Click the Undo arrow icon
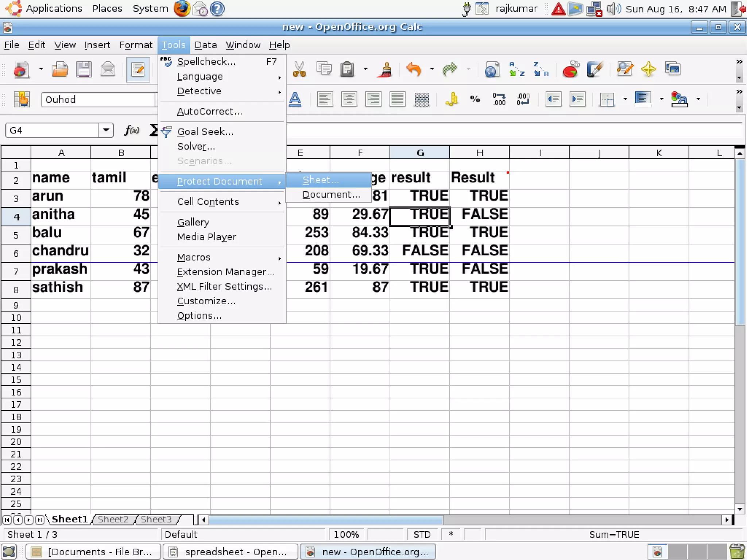 click(x=414, y=69)
